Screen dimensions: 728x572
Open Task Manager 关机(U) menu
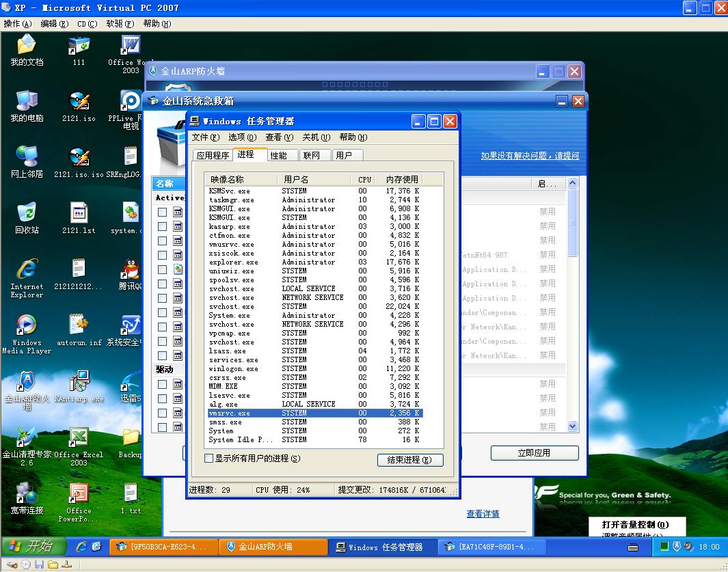(x=316, y=137)
